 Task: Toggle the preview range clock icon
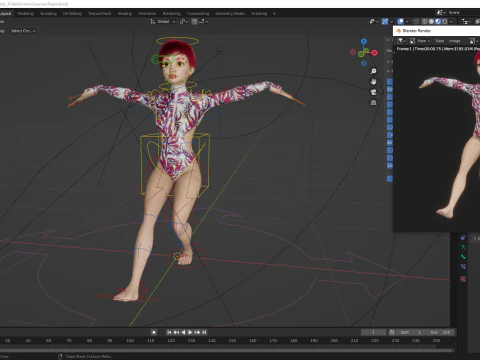coord(392,332)
